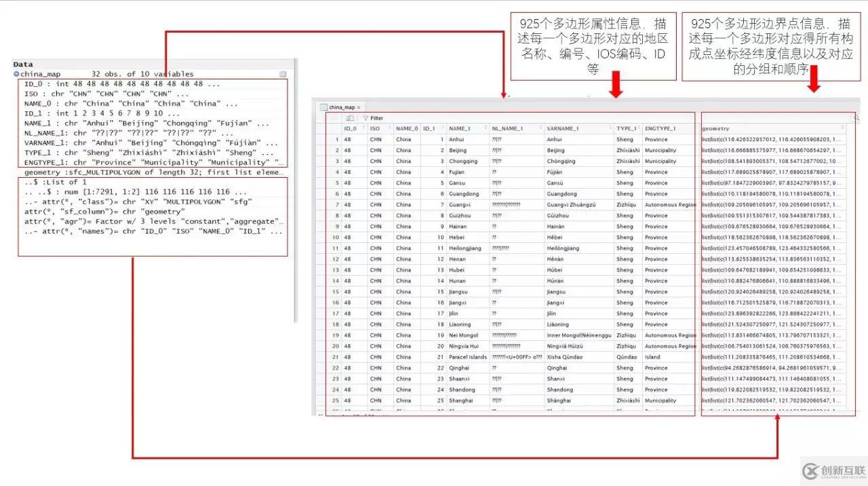Screen dimensions: 868x486
Task: Click the Data section header
Action: point(23,64)
